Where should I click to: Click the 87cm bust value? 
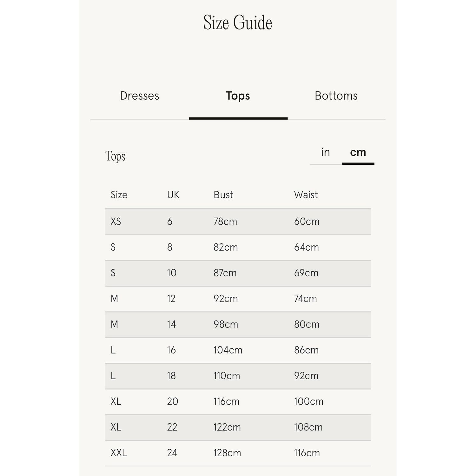pos(225,273)
